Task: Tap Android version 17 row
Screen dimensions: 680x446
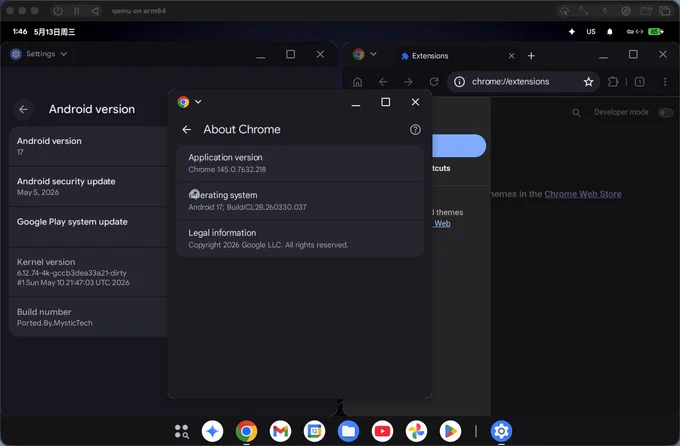Action: (88, 146)
